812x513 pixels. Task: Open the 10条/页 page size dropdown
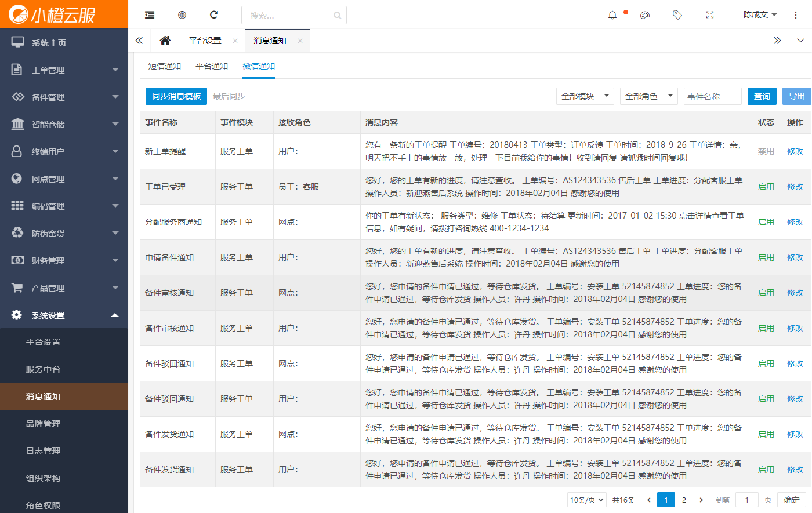[x=587, y=500]
